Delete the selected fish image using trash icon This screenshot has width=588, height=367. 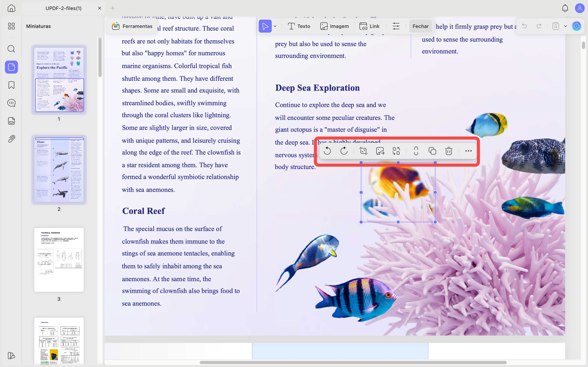pos(448,151)
